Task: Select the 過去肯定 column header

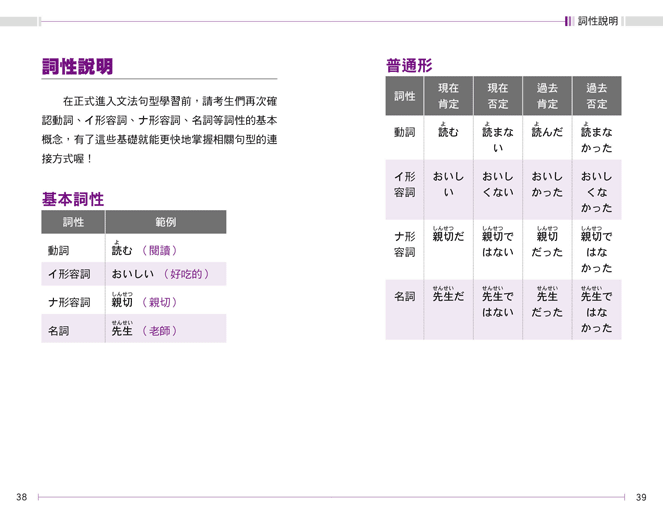Action: pyautogui.click(x=547, y=96)
